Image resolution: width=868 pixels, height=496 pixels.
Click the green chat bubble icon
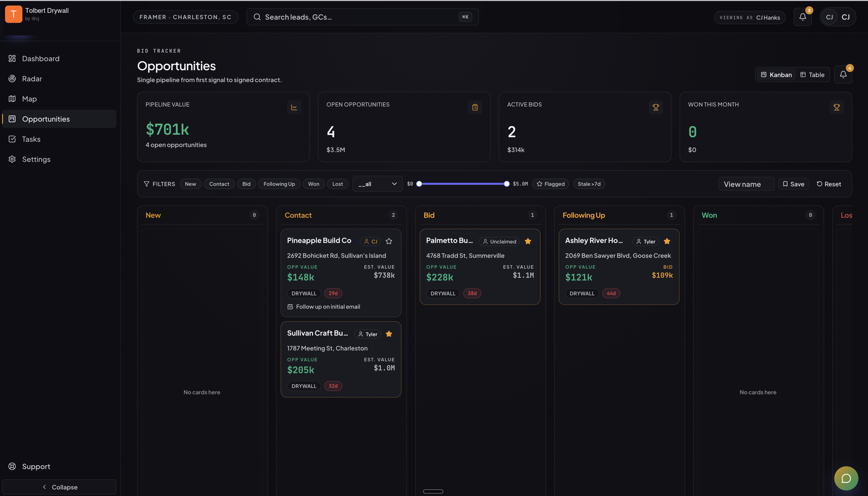(846, 478)
